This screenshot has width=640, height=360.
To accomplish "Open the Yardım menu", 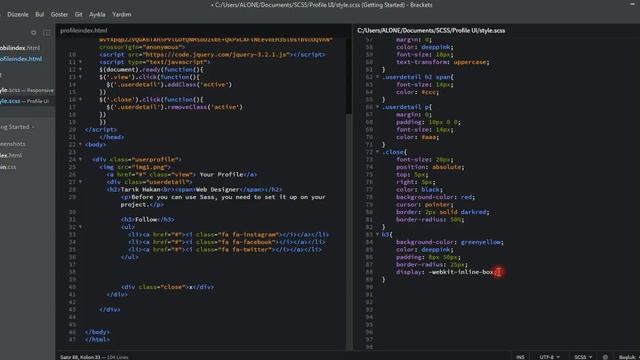I will [x=122, y=14].
